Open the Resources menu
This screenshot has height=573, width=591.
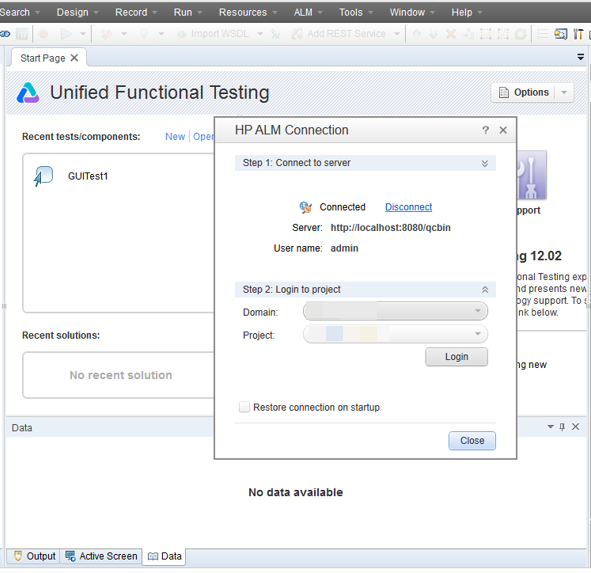click(248, 12)
